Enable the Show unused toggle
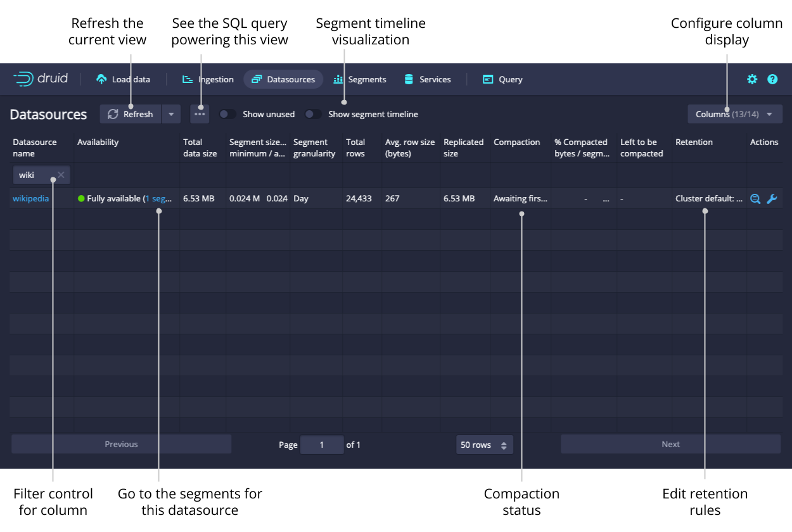Screen dimensions: 792x532 (x=227, y=114)
